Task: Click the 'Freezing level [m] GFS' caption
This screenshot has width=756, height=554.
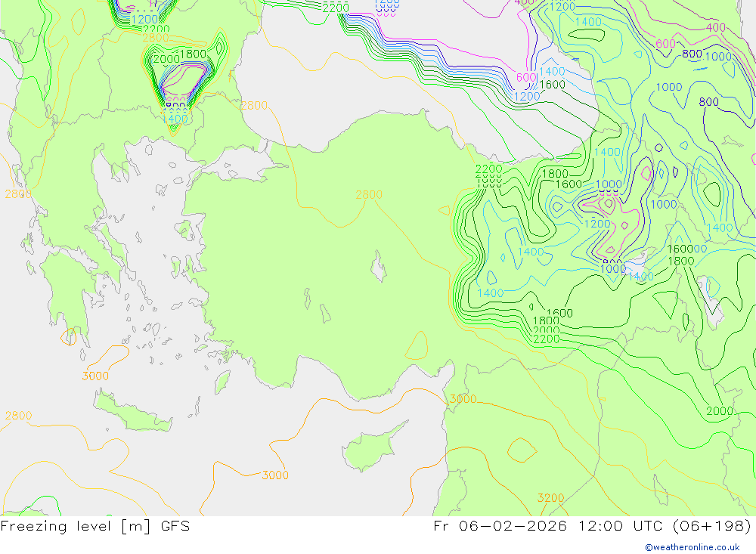Action: (x=95, y=526)
